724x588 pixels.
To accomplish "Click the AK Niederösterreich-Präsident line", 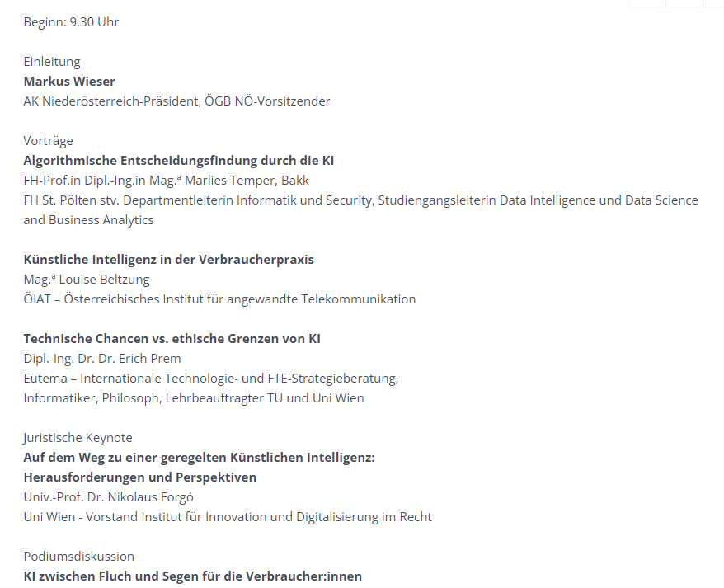I will click(176, 101).
